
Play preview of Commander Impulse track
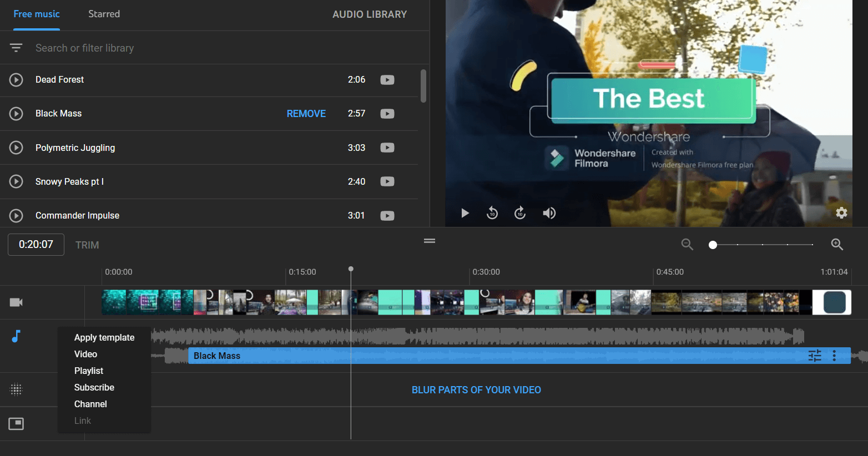[16, 215]
